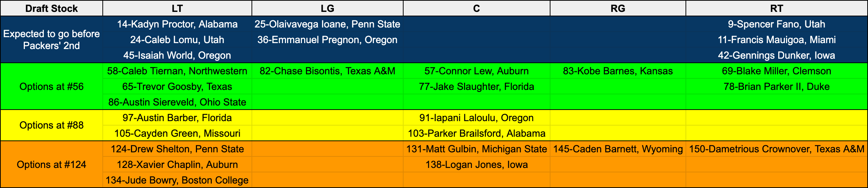Click the 14-Kadyn Proctor, Alabama cell
868x188 pixels.
pyautogui.click(x=177, y=24)
